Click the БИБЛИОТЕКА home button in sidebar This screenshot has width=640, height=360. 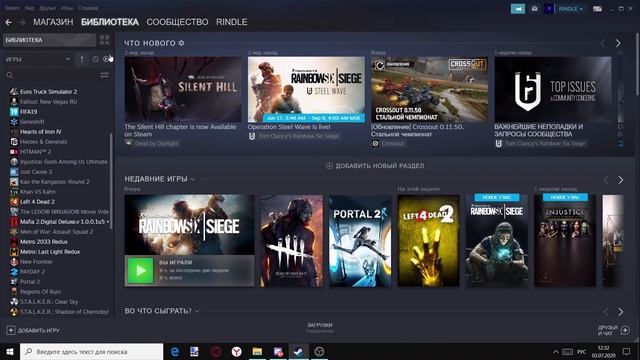49,40
